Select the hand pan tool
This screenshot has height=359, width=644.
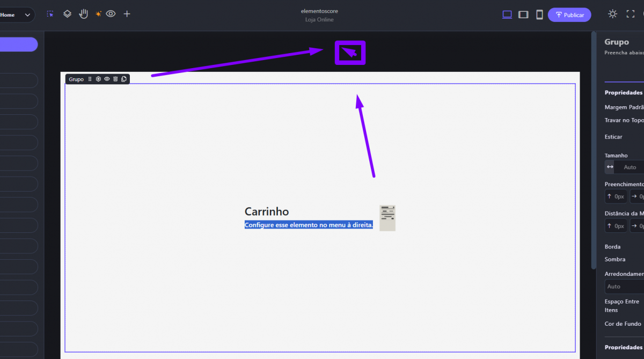coord(83,14)
